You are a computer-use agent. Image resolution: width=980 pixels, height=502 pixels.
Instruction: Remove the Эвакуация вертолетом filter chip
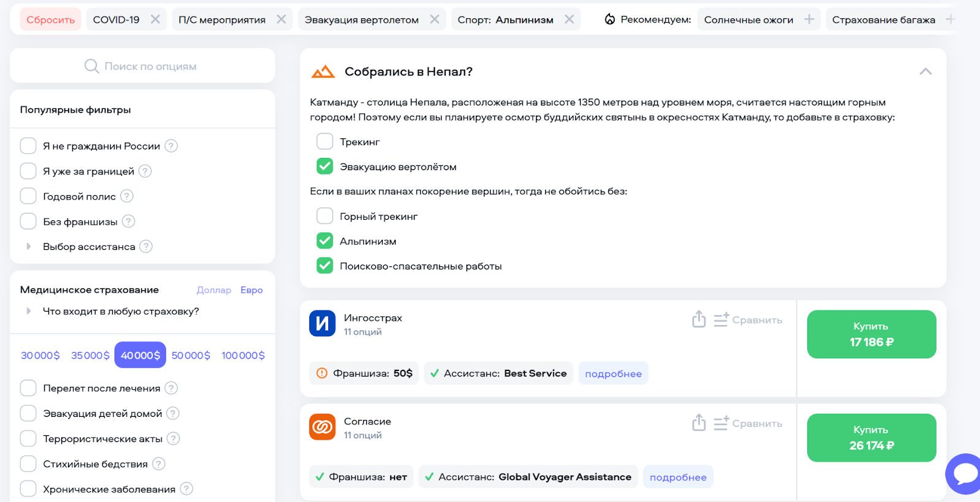pyautogui.click(x=434, y=20)
